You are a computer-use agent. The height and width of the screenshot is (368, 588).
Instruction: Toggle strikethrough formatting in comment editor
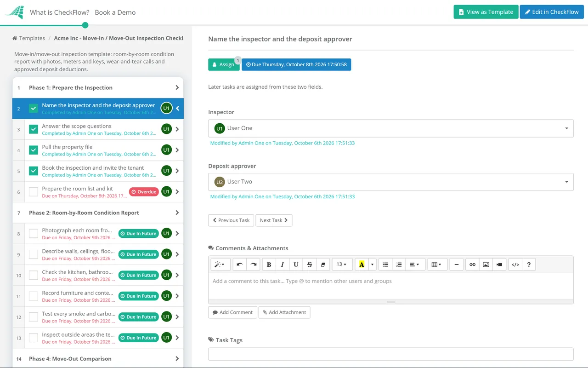tap(309, 264)
